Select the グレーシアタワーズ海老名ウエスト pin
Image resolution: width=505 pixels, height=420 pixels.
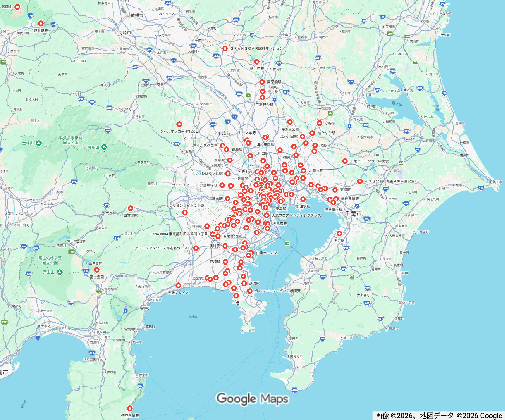pyautogui.click(x=196, y=248)
